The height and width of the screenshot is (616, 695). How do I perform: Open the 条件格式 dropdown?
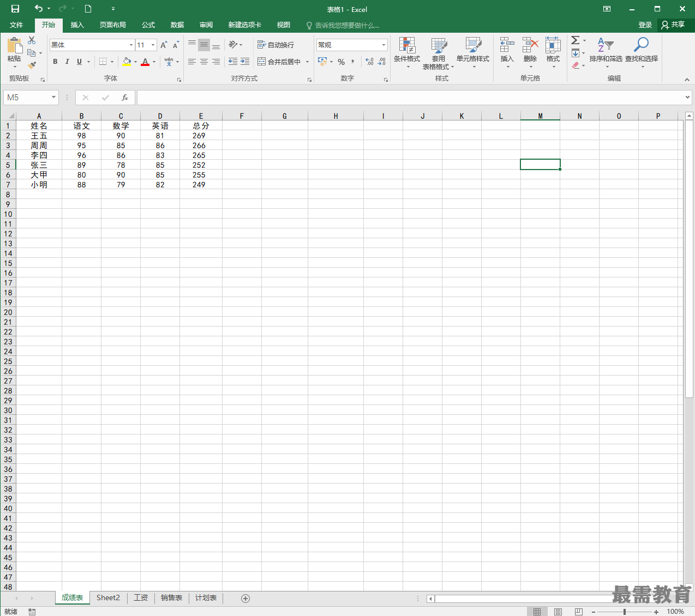pyautogui.click(x=407, y=53)
